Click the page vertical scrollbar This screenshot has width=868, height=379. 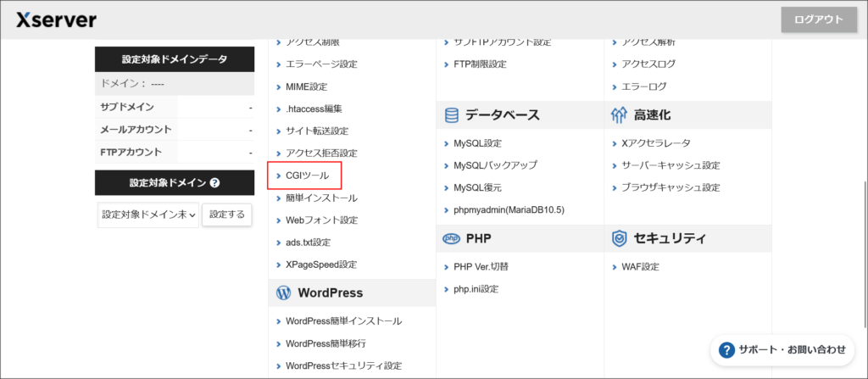point(865,254)
